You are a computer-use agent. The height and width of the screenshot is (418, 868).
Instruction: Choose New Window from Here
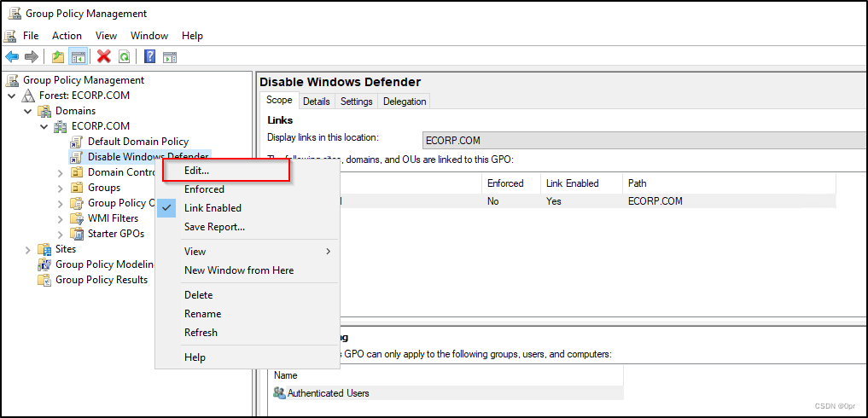(x=247, y=270)
